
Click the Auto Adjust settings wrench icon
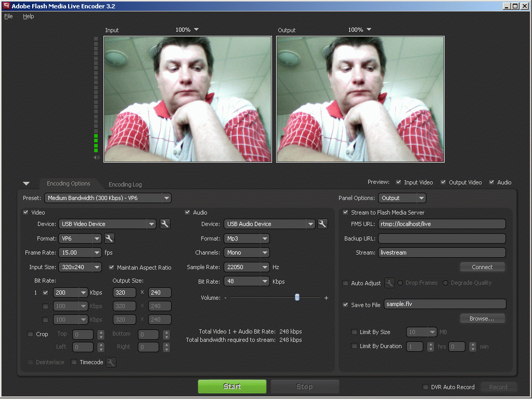point(390,283)
